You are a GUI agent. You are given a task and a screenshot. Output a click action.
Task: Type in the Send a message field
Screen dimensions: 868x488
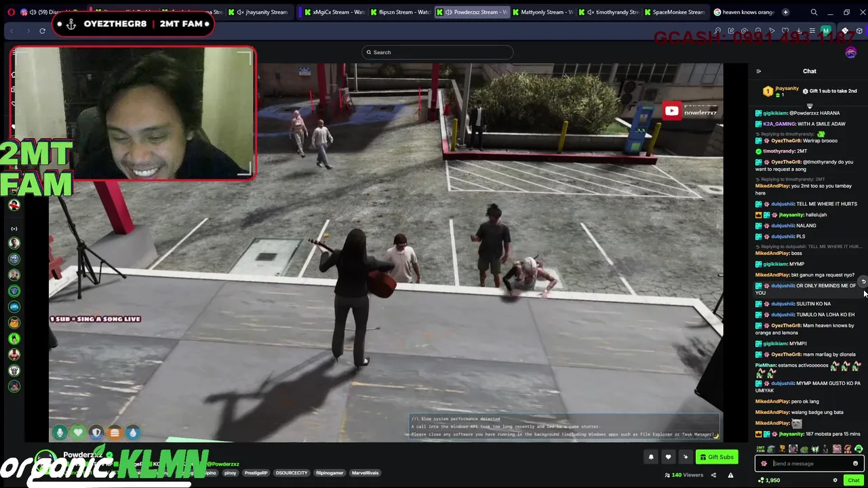tap(811, 464)
